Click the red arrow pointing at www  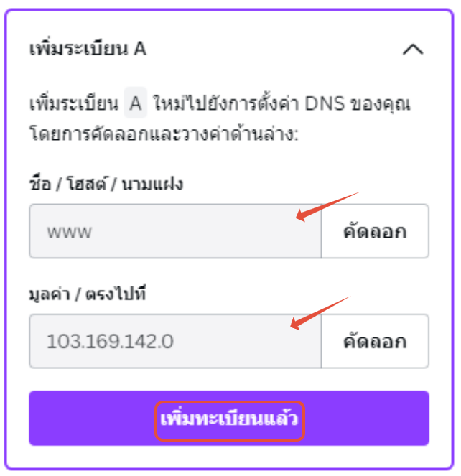point(327,207)
